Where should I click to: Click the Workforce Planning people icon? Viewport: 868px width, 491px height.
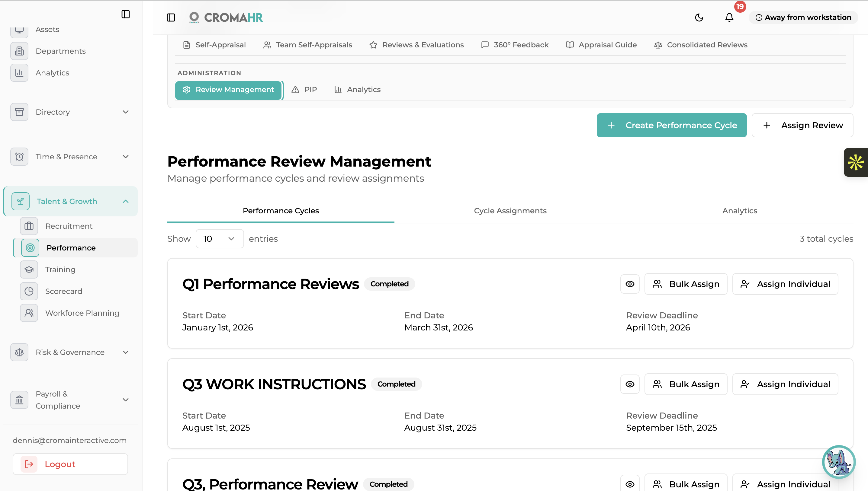pos(29,313)
